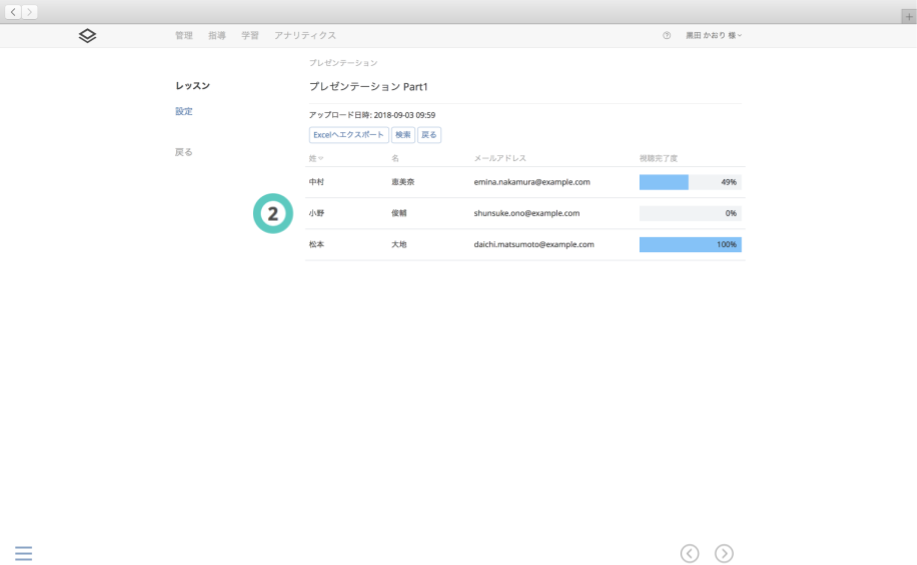This screenshot has width=917, height=565.
Task: Open the 管理 menu
Action: coord(184,35)
